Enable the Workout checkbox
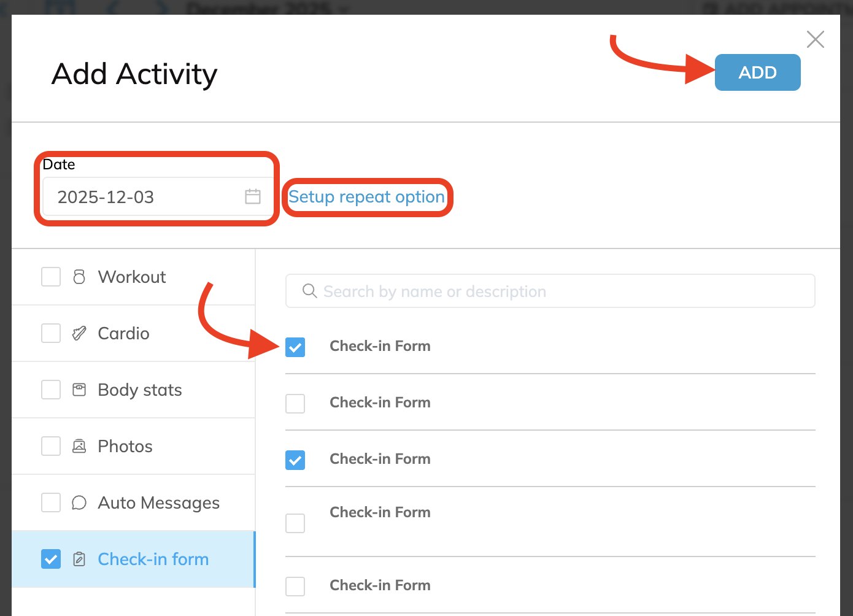 (51, 277)
